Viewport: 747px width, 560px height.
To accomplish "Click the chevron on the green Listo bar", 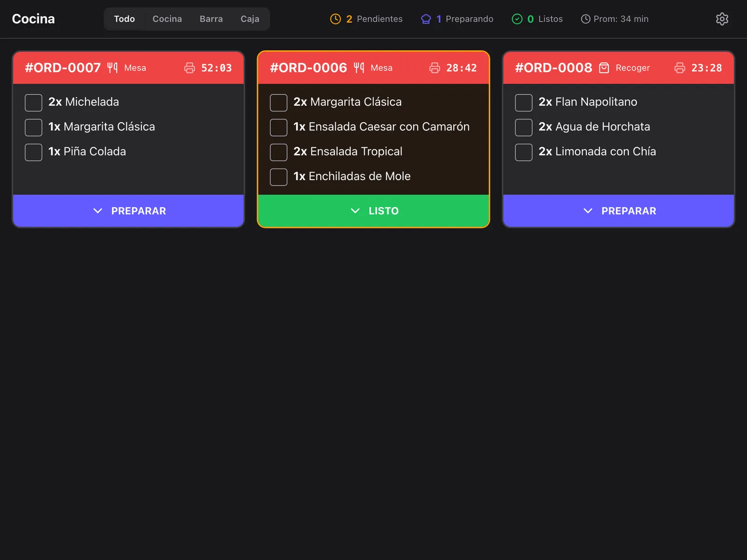I will point(355,211).
